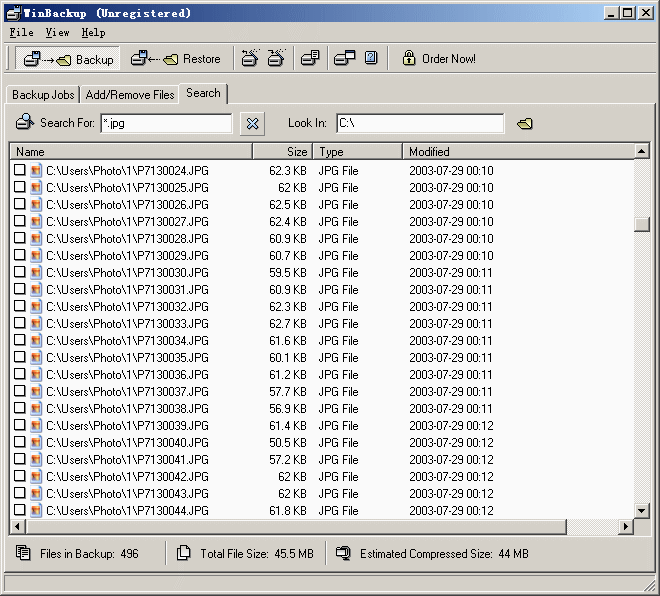This screenshot has width=660, height=596.
Task: Switch to the Add/Remove Files tab
Action: click(130, 95)
